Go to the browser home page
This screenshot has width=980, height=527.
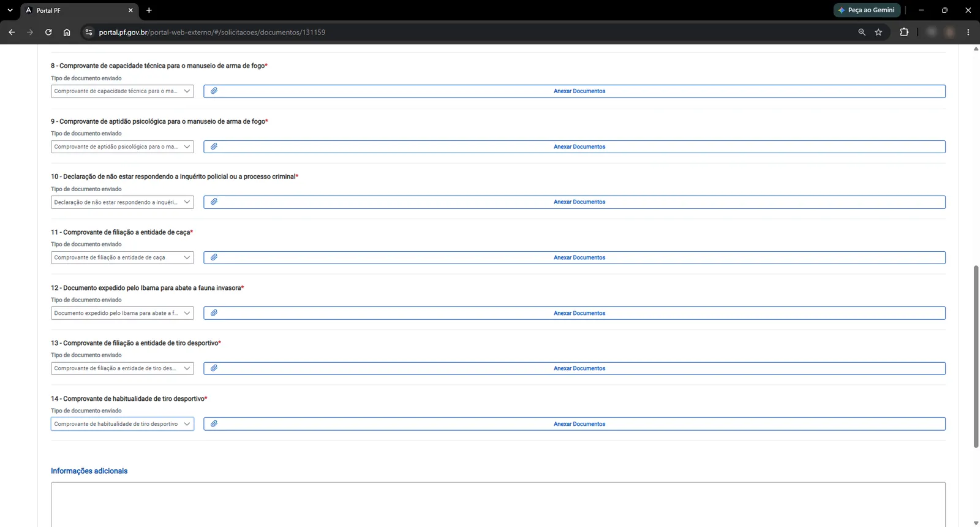[x=67, y=32]
